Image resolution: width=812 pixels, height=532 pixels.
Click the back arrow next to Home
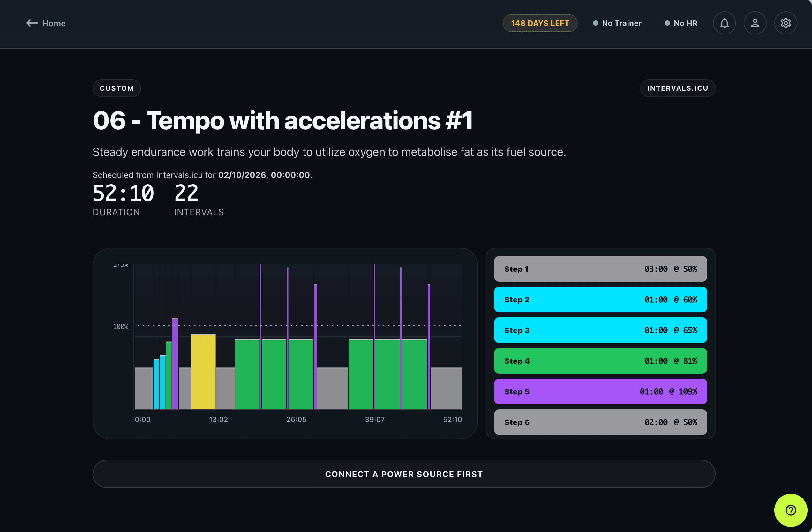point(32,23)
